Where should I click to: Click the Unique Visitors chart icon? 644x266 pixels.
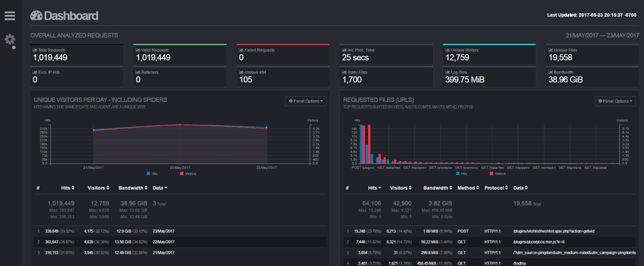pos(447,50)
